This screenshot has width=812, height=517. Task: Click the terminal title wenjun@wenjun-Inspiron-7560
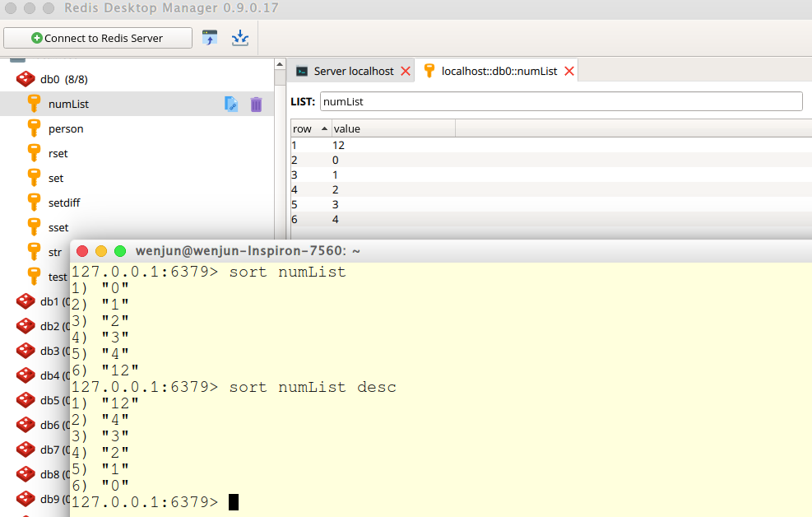[x=248, y=251]
